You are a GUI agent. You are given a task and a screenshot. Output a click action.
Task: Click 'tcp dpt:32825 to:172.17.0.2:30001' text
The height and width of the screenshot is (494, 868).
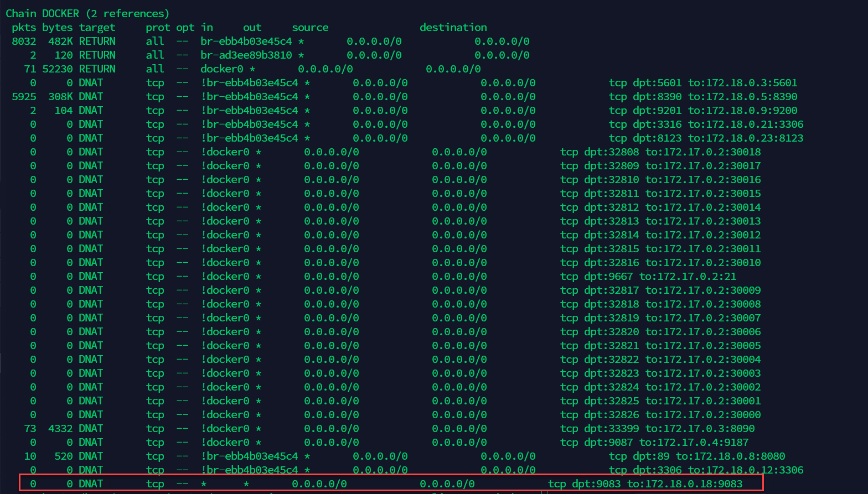[660, 401]
